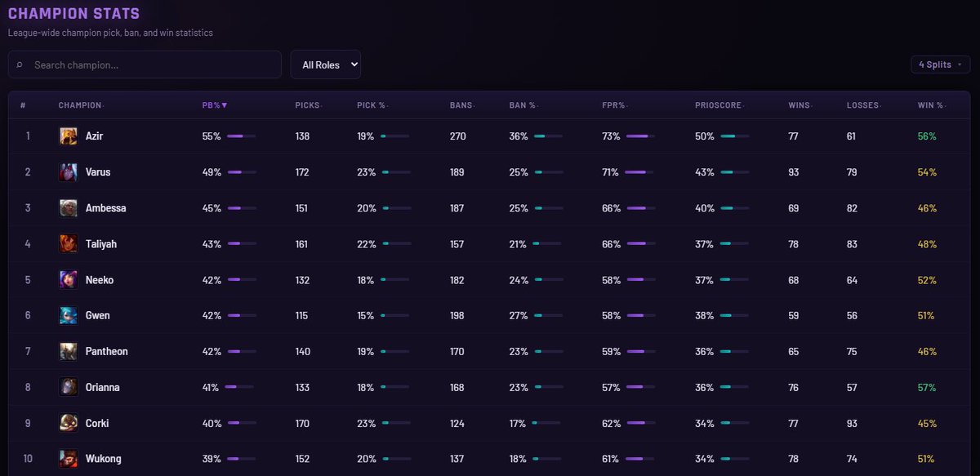This screenshot has height=476, width=980.
Task: Sort table by WIN % column header
Action: tap(932, 105)
